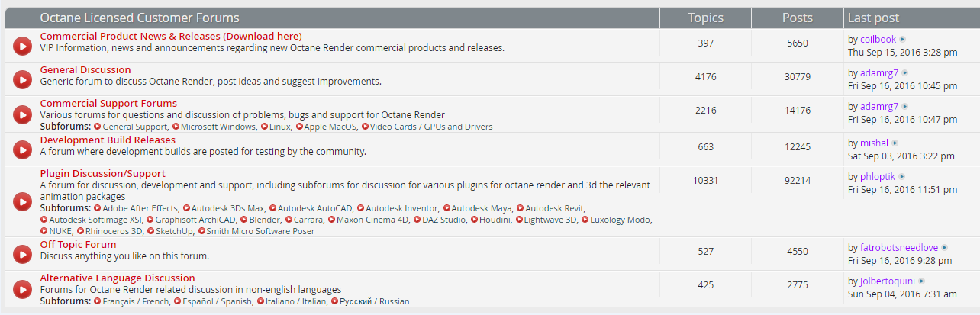Open Rhinoceros 3D subforum
The height and width of the screenshot is (315, 980).
[114, 231]
